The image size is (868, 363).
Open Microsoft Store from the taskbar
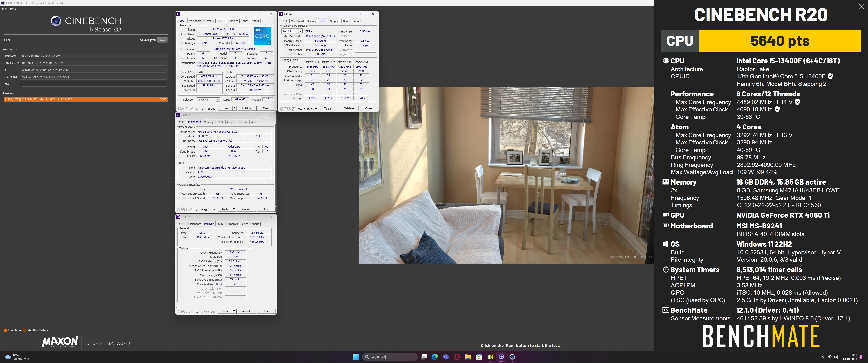[x=479, y=357]
